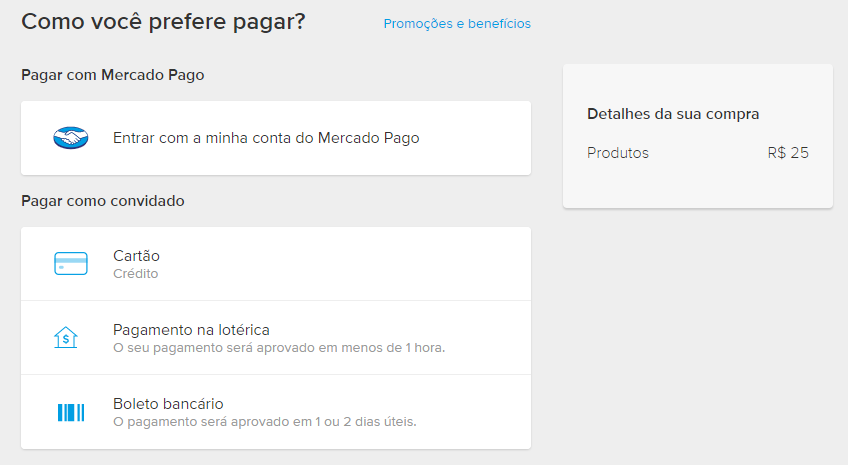Pick the Boleto bancário payment method

pos(168,404)
